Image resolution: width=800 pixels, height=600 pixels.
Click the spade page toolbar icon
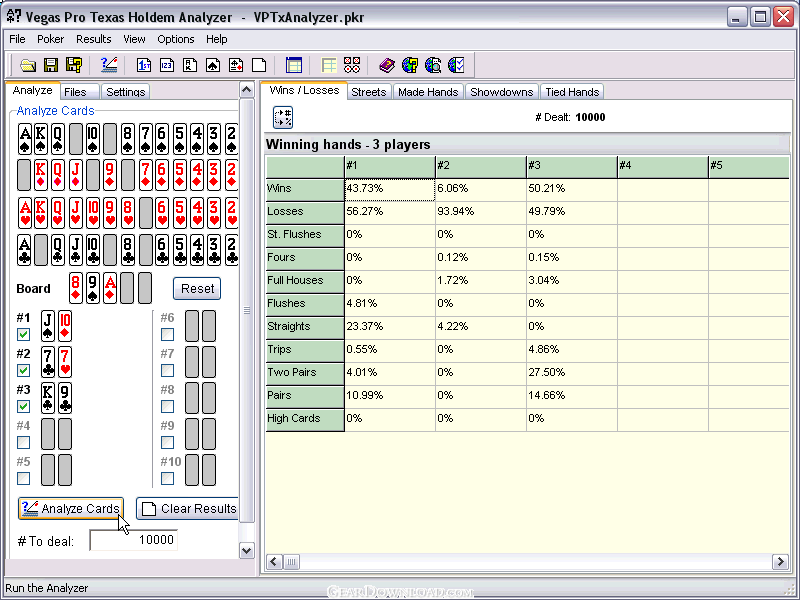(213, 65)
